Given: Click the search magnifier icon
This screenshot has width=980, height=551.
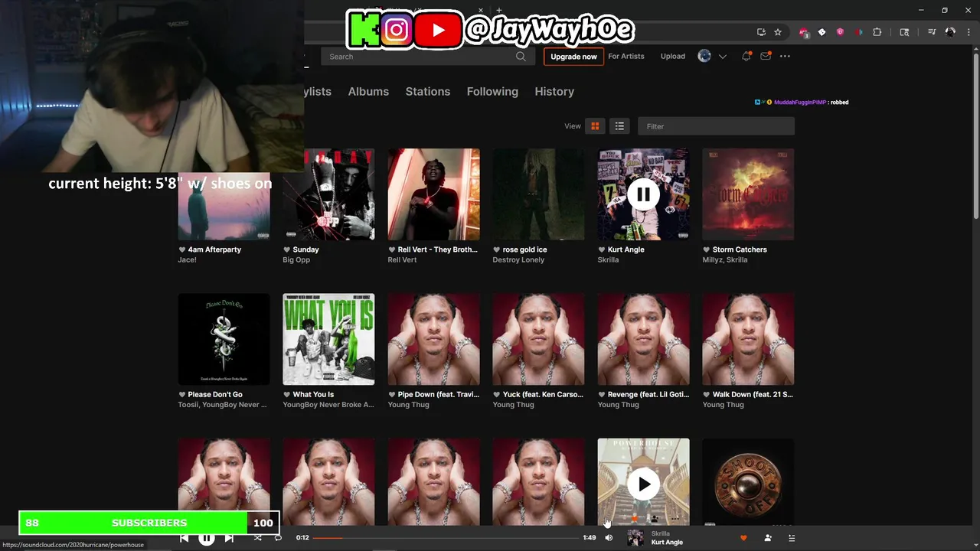Looking at the screenshot, I should (x=521, y=57).
